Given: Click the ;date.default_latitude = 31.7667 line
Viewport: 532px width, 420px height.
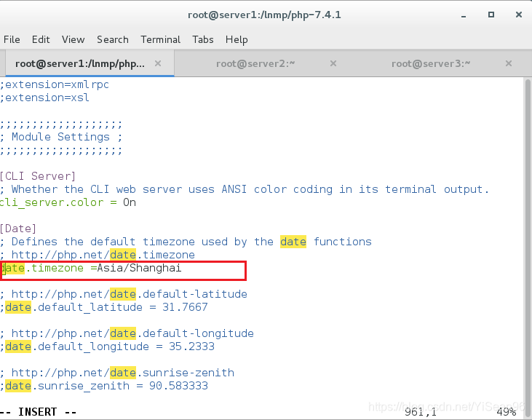Looking at the screenshot, I should [104, 307].
